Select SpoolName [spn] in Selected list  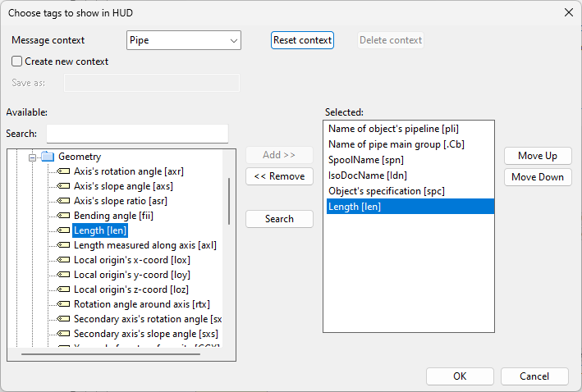click(x=366, y=160)
